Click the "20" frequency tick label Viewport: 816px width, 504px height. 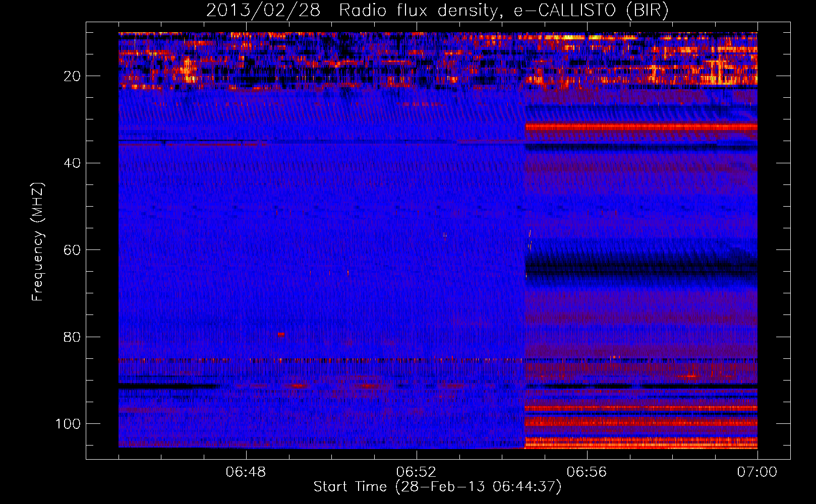72,76
